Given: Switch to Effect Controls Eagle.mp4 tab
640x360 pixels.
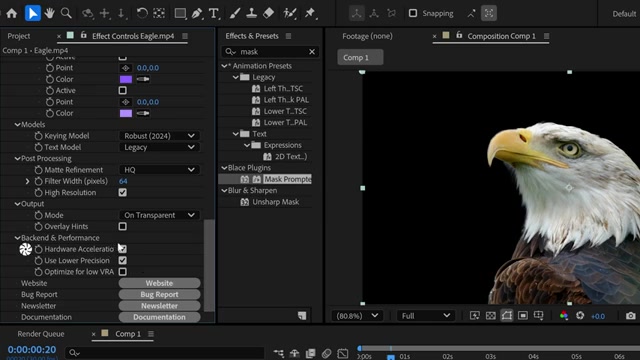Looking at the screenshot, I should [133, 36].
